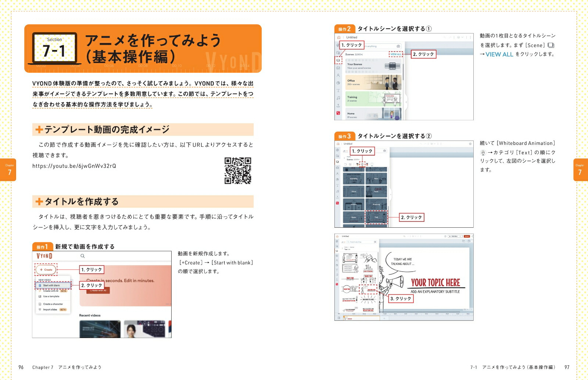Open the PREVIEW dropdown arrow in the final editor
Screen dimensions: 588x380
[x=460, y=236]
